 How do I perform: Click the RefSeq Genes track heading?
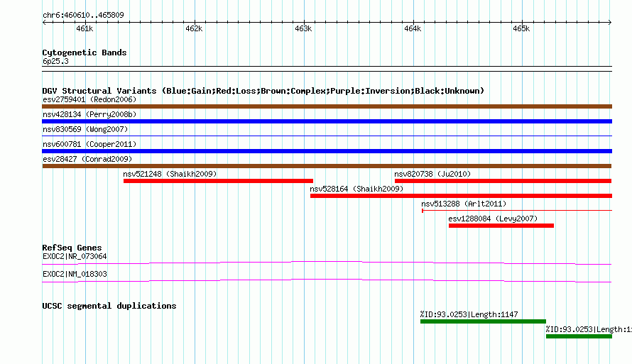(x=72, y=248)
